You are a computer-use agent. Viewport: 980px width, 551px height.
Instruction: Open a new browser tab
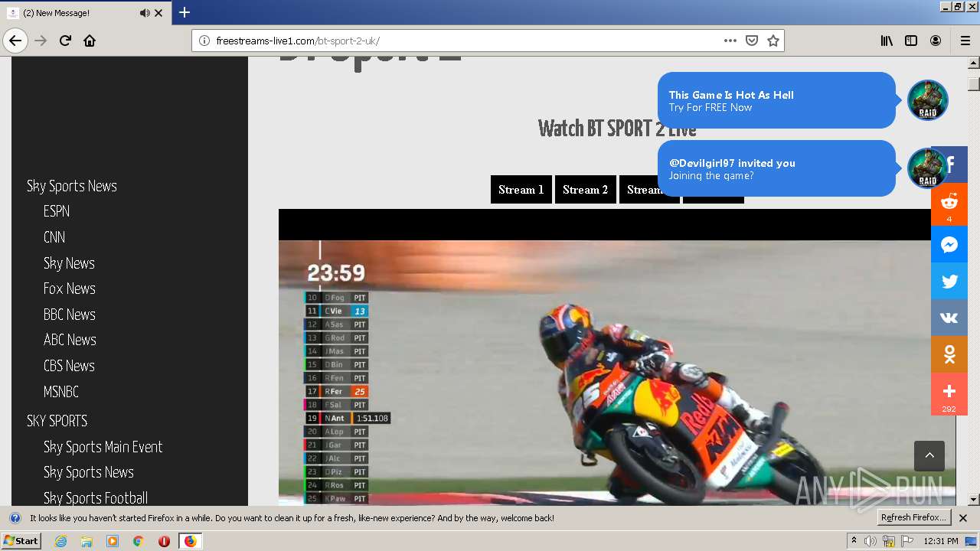185,12
